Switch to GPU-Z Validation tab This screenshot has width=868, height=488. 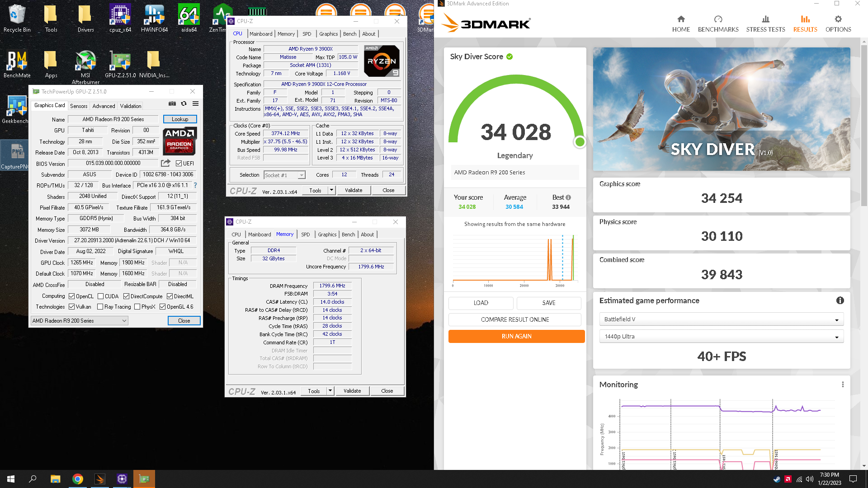coord(131,106)
